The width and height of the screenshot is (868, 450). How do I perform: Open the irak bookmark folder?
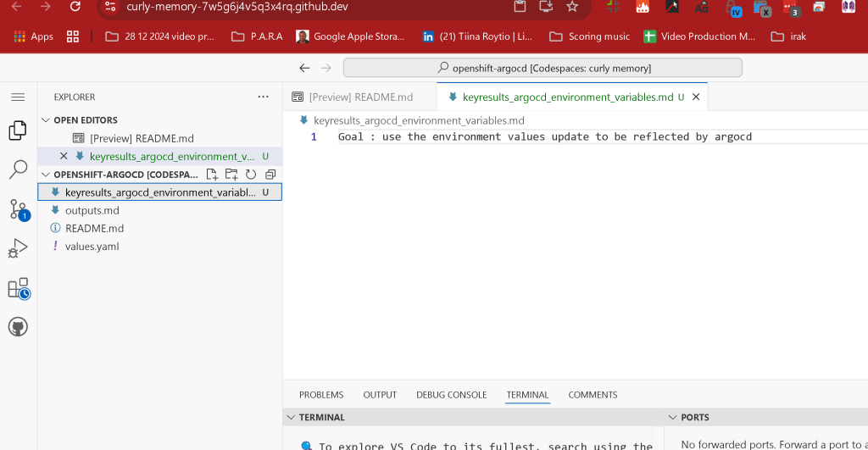click(789, 36)
